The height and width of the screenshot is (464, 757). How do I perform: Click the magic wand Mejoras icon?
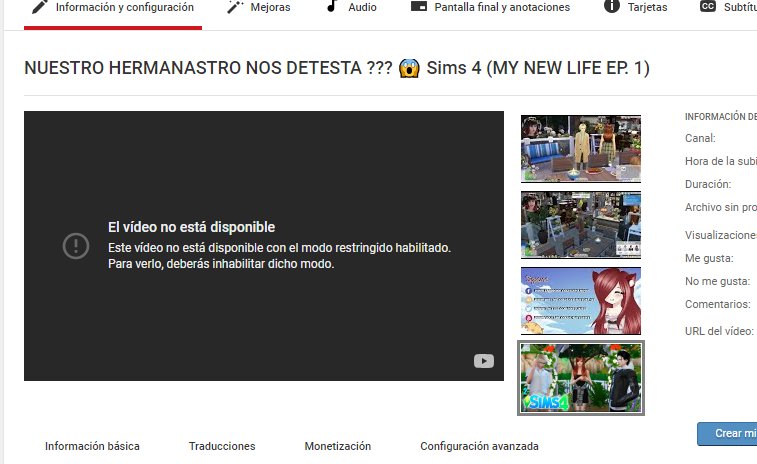[x=235, y=7]
